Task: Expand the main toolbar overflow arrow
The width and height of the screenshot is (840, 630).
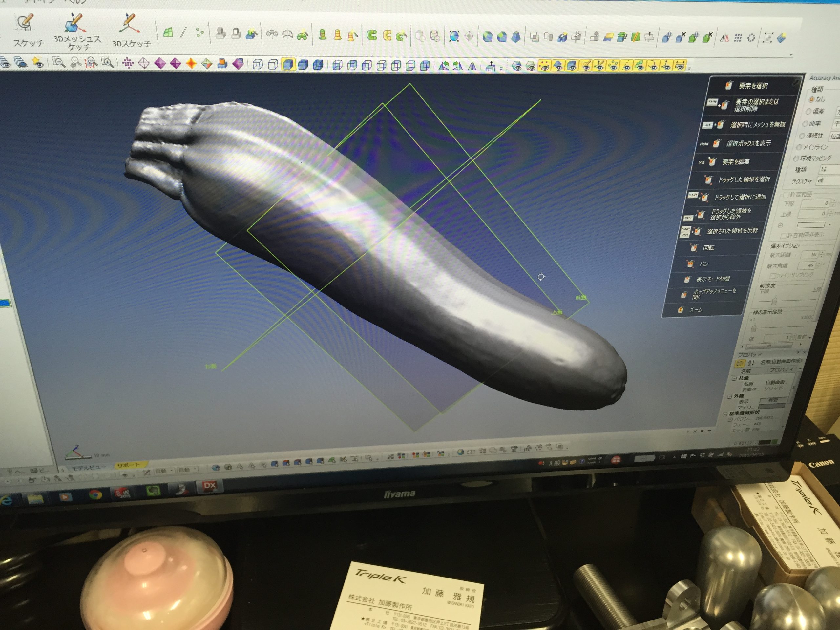Action: pyautogui.click(x=791, y=55)
